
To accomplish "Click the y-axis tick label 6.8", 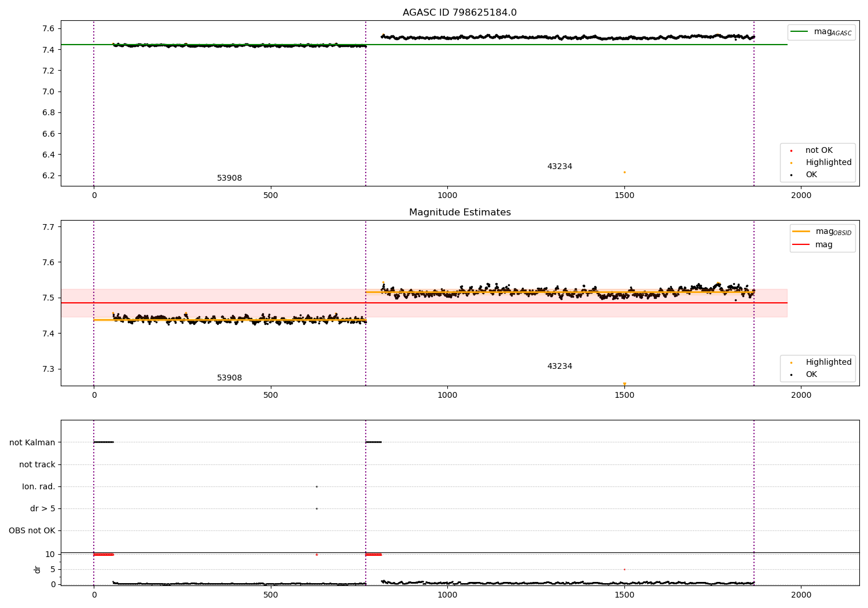I will (x=49, y=112).
